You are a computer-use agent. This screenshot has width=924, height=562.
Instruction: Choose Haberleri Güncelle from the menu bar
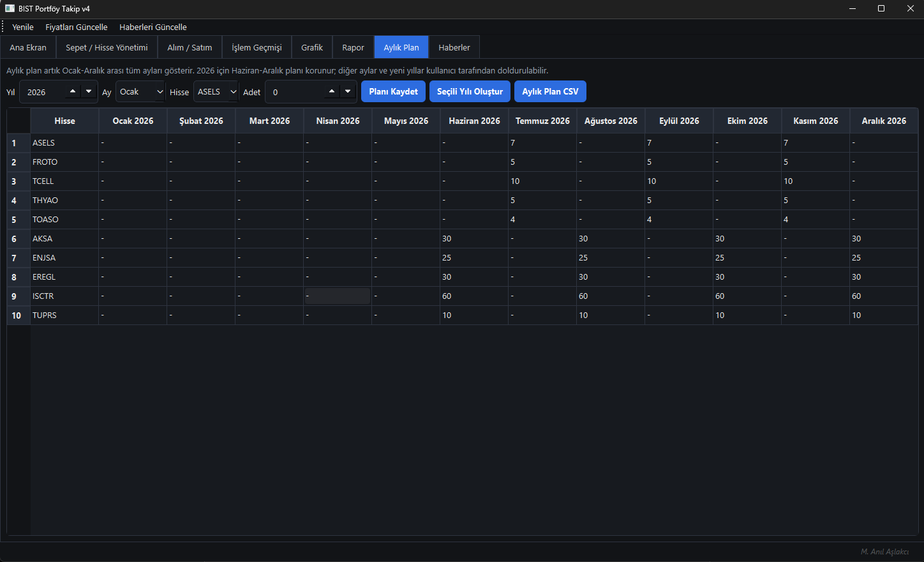coord(153,27)
